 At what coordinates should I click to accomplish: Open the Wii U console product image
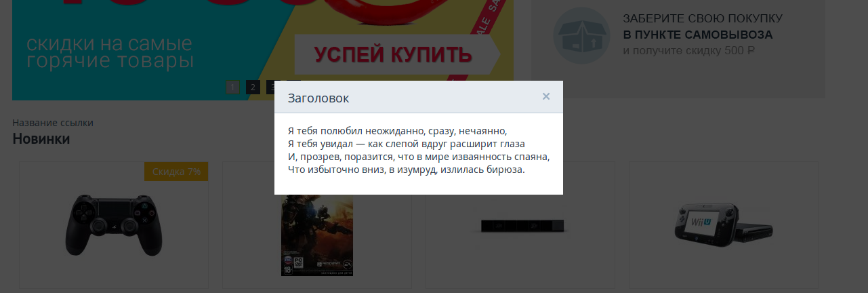tap(723, 224)
